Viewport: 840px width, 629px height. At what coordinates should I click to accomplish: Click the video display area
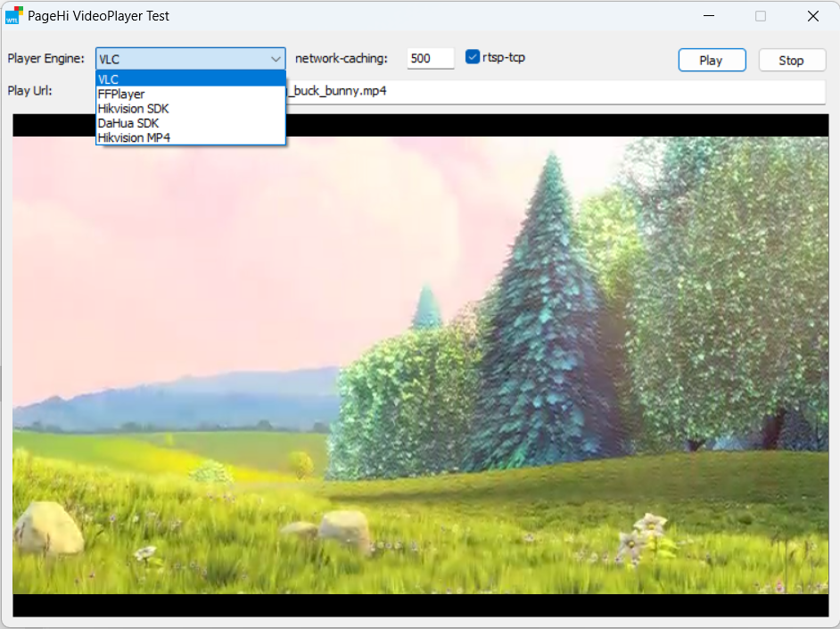tap(421, 366)
